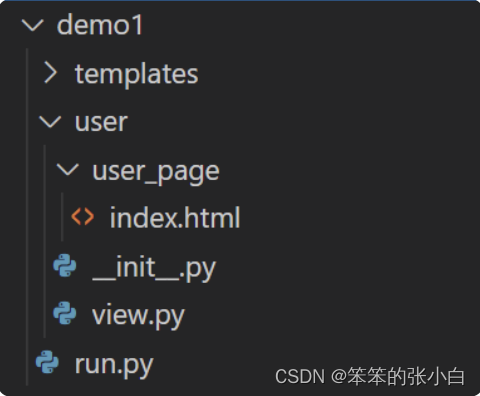Click the Python icon next to __init__.py
Image resolution: width=480 pixels, height=396 pixels.
[65, 265]
